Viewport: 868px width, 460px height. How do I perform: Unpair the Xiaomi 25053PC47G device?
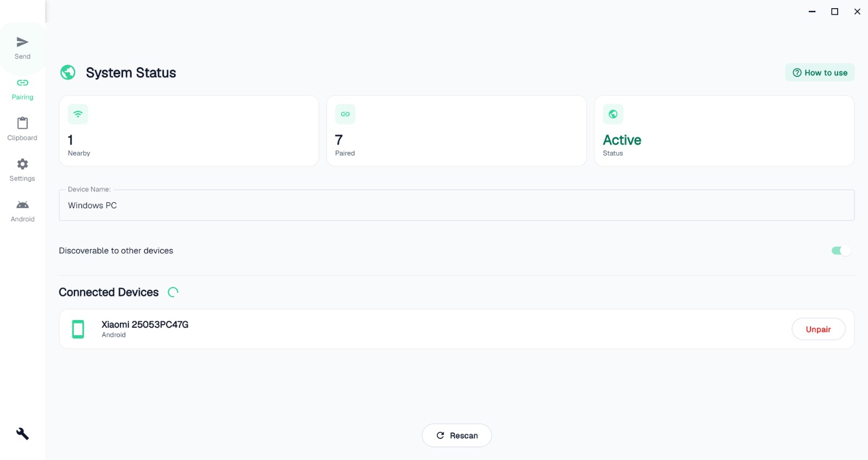point(818,329)
